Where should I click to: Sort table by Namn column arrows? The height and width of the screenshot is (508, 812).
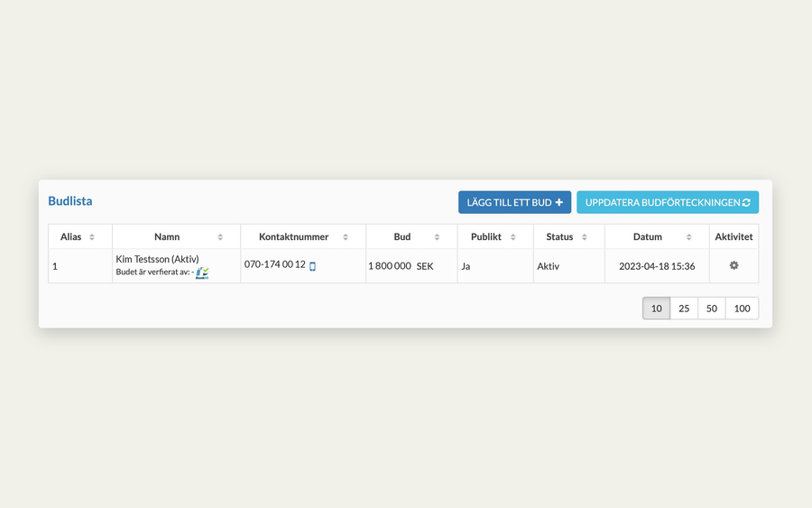click(x=220, y=236)
